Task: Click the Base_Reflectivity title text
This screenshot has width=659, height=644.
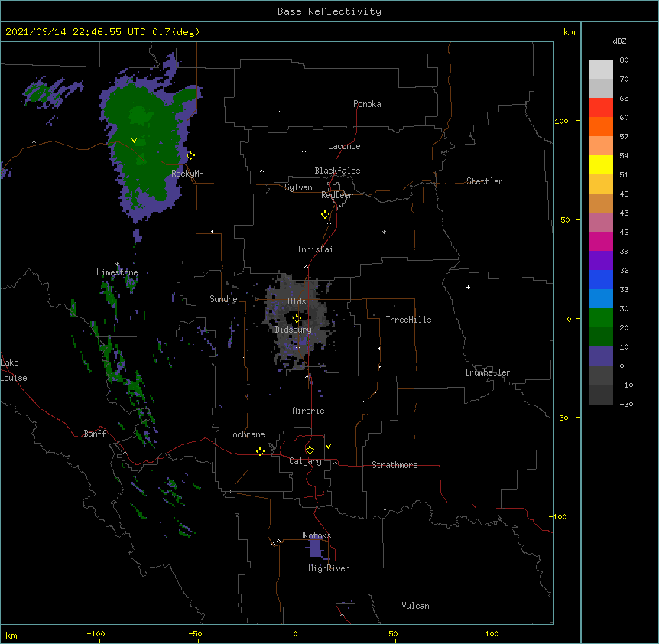Action: (329, 11)
